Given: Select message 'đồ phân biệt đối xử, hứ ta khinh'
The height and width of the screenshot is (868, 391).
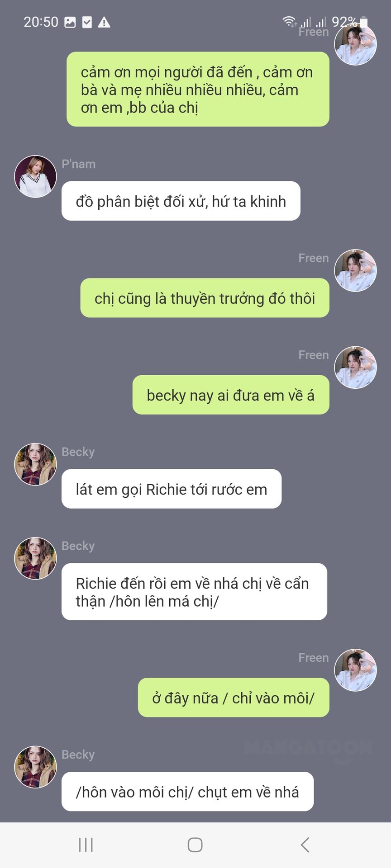Looking at the screenshot, I should click(x=181, y=201).
